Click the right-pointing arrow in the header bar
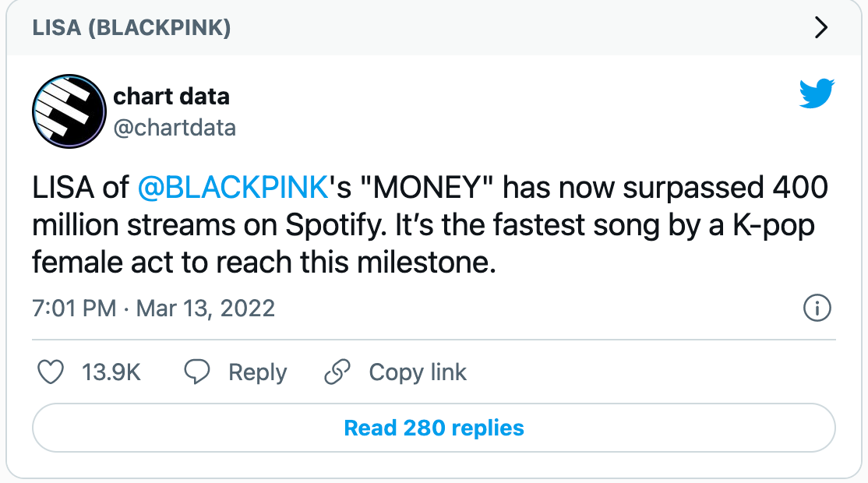The width and height of the screenshot is (868, 483). point(820,27)
